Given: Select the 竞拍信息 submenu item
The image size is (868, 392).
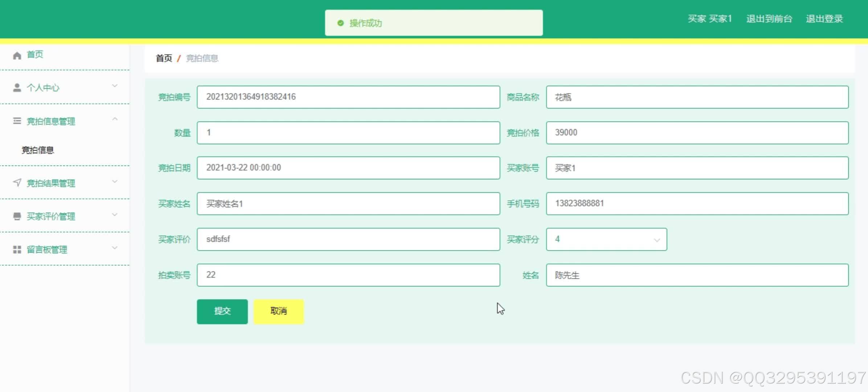Looking at the screenshot, I should pos(38,150).
